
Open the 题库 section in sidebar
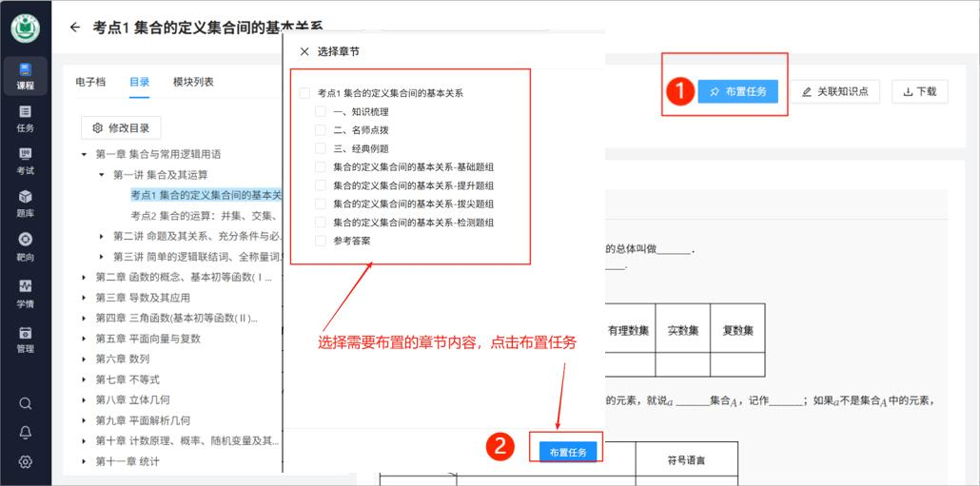pos(25,204)
